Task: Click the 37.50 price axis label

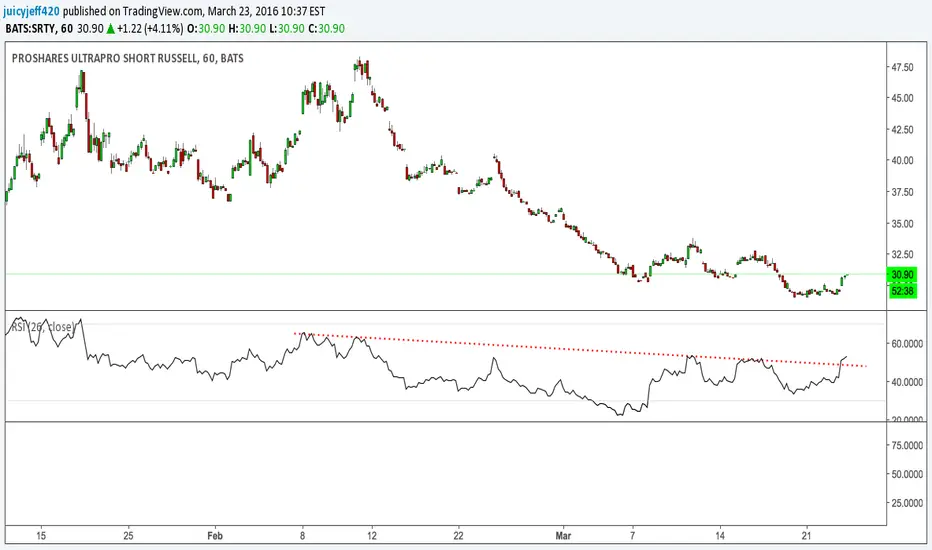Action: point(902,192)
